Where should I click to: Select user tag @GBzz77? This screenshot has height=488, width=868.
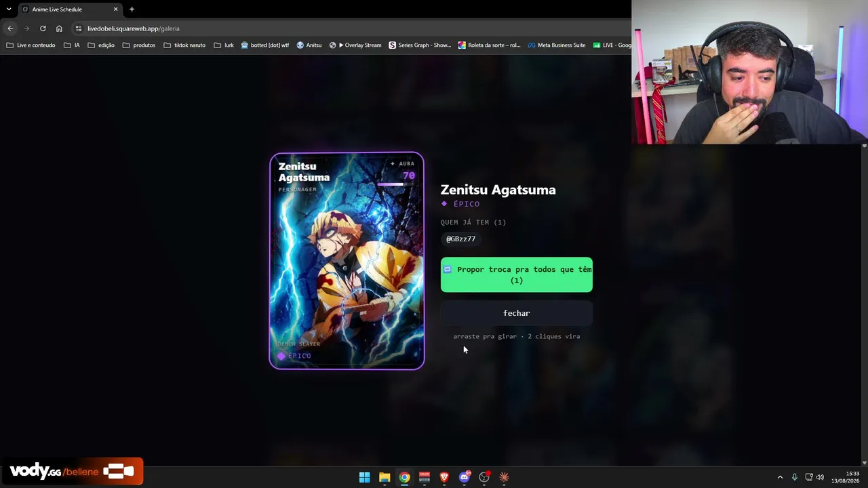460,239
